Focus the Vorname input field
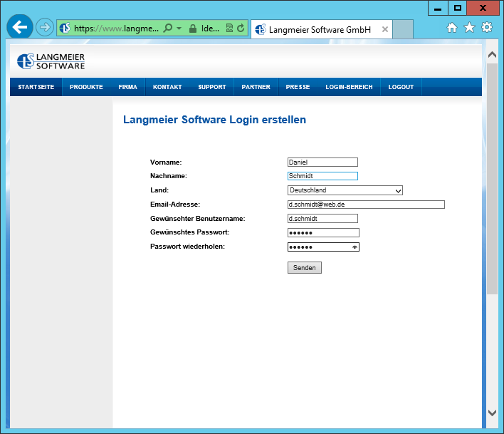The image size is (504, 434). coord(322,162)
